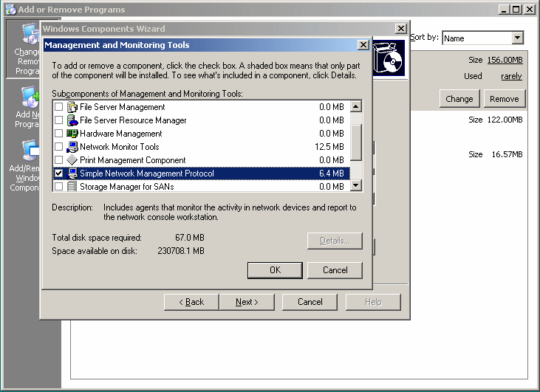Click Cancel next to the OK button
Screen dimensions: 540x392
pyautogui.click(x=335, y=270)
